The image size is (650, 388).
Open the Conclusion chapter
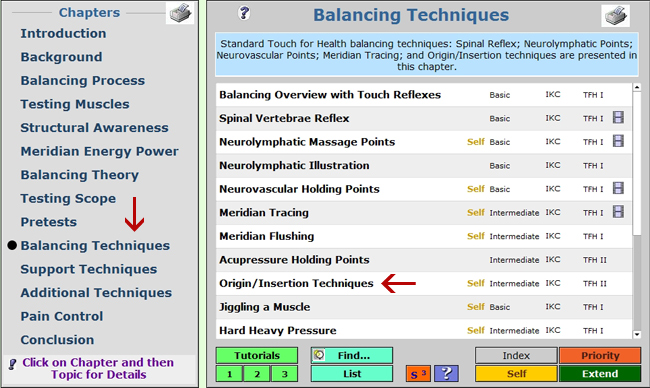point(57,340)
